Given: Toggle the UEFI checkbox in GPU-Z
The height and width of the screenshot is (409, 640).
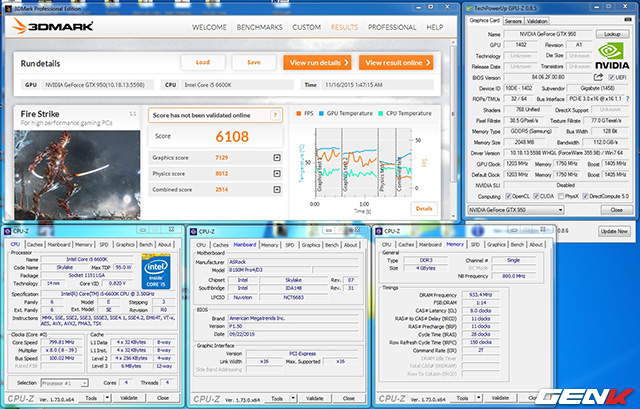Looking at the screenshot, I should pyautogui.click(x=611, y=75).
